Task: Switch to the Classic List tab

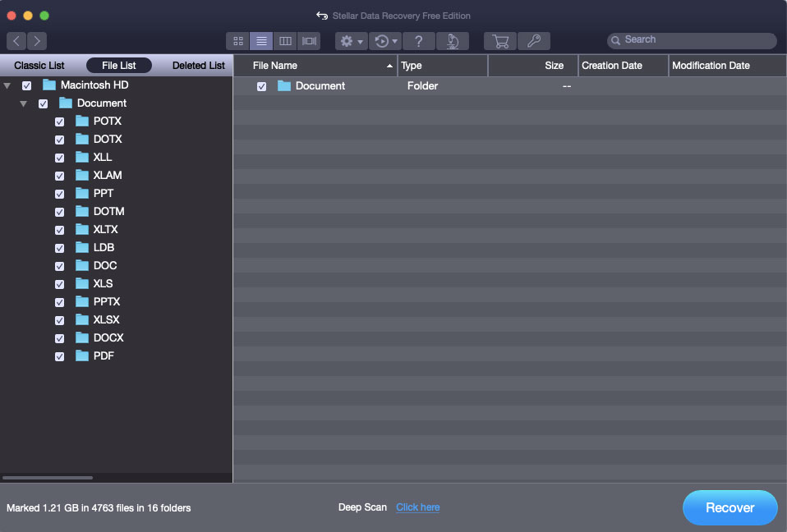Action: point(39,66)
